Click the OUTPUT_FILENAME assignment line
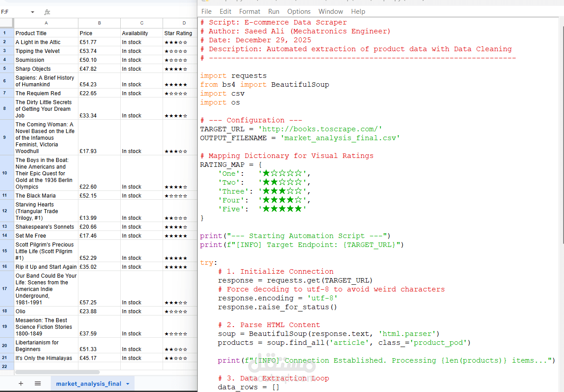This screenshot has width=564, height=392. pos(300,138)
